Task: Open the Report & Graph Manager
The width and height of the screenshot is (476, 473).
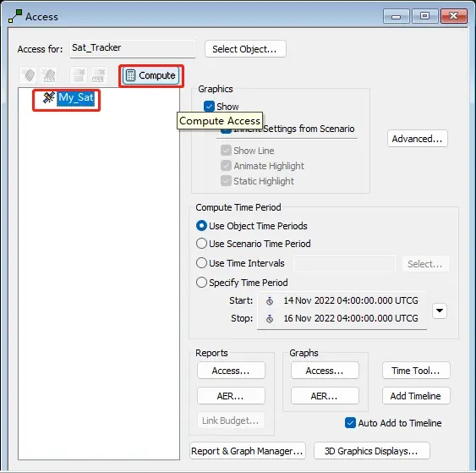Action: (248, 451)
